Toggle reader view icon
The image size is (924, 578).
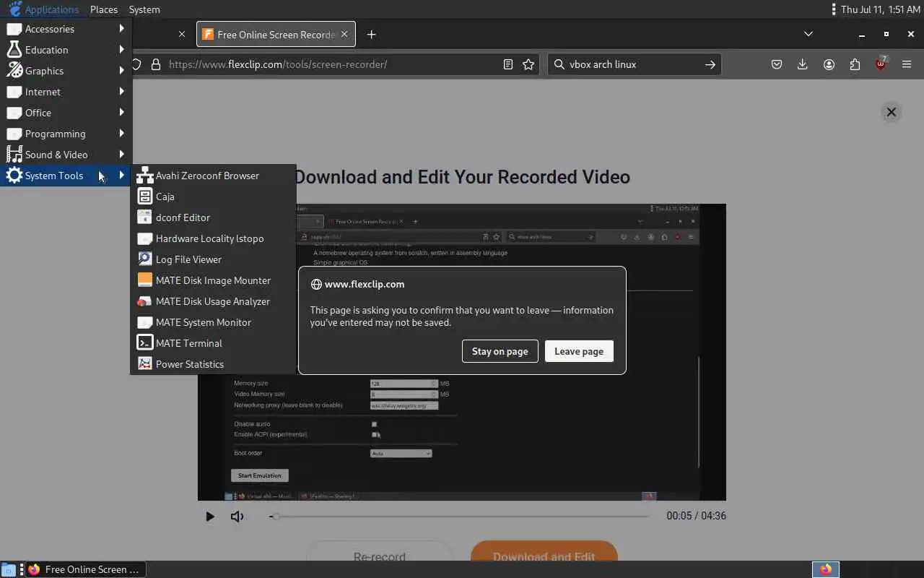(x=508, y=64)
